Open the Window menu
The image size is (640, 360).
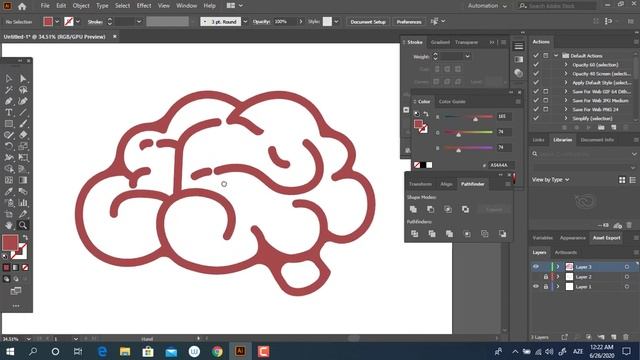(x=187, y=6)
